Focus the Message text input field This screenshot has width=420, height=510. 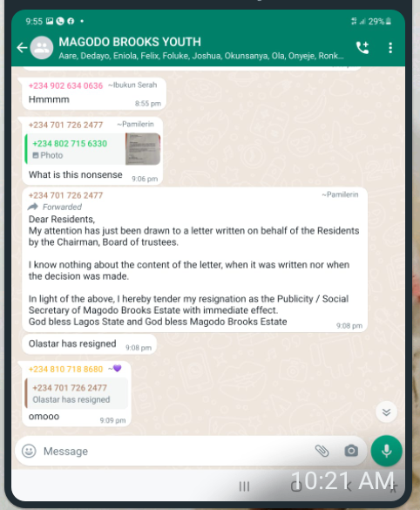click(175, 451)
